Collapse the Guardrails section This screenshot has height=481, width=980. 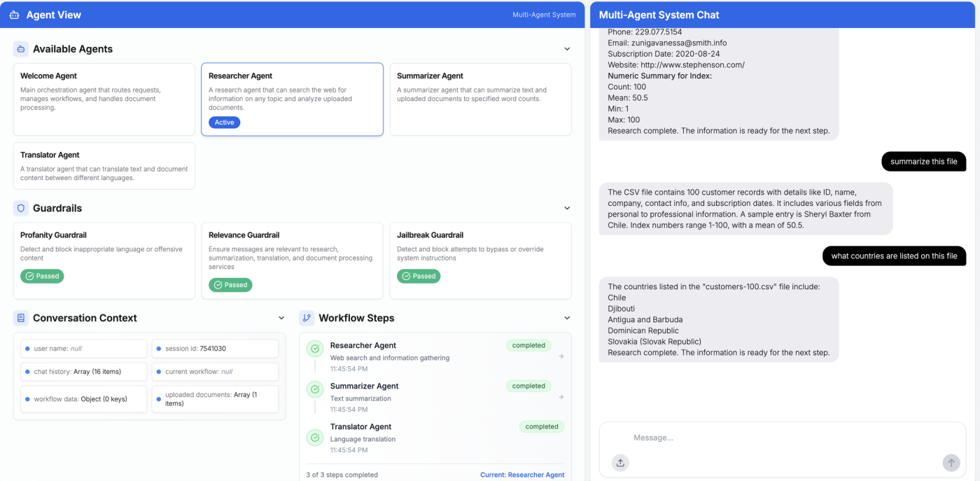[567, 208]
